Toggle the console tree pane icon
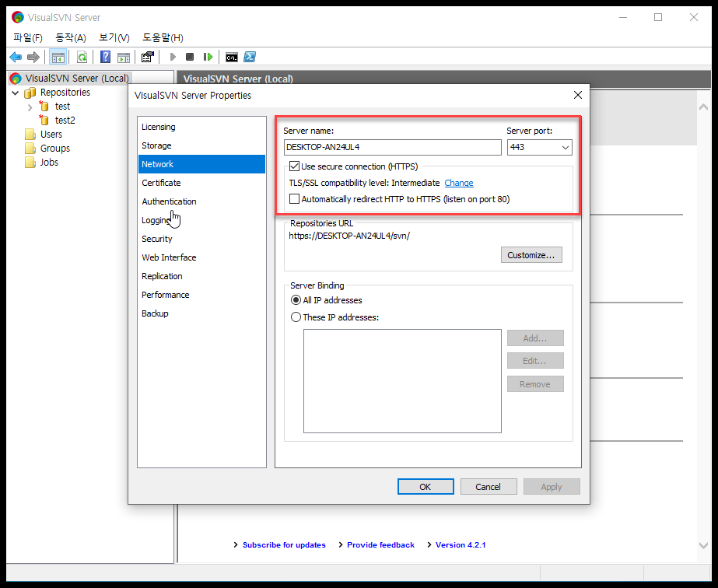Screen dimensions: 718x588 58,58
